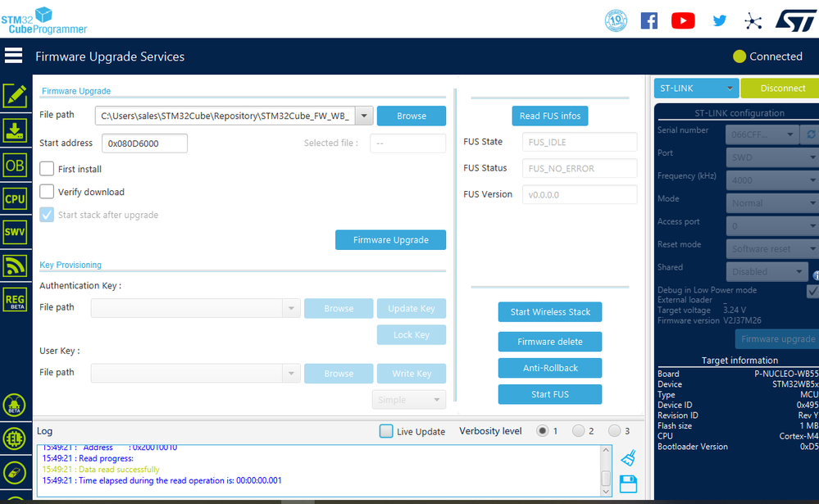819x504 pixels.
Task: Click the log scrollbar down arrow
Action: (x=606, y=492)
